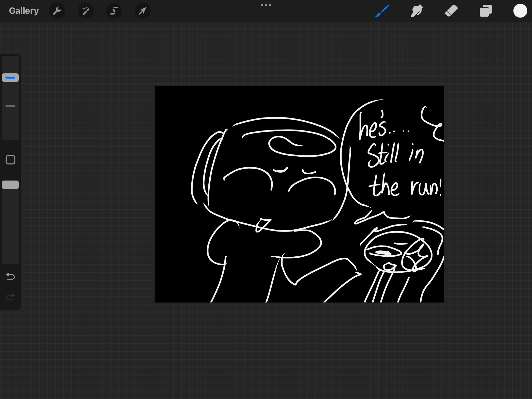Open the Adjustments magic wand menu

point(85,11)
